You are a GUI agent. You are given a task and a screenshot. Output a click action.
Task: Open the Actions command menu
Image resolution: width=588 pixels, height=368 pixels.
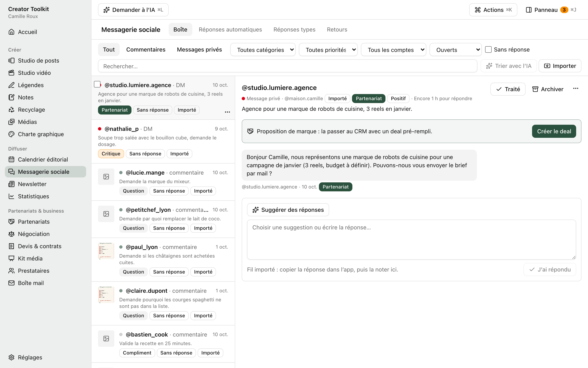click(x=493, y=10)
